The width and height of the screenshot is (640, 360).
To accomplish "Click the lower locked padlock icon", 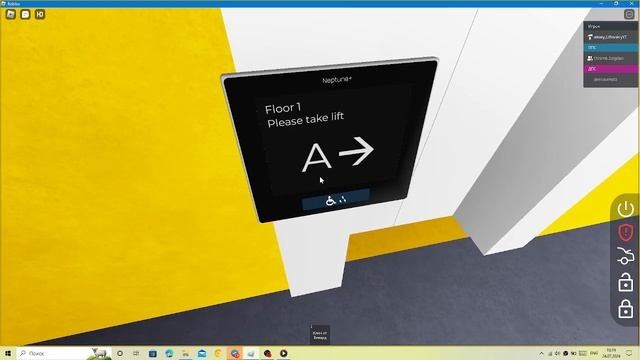I will tap(625, 309).
